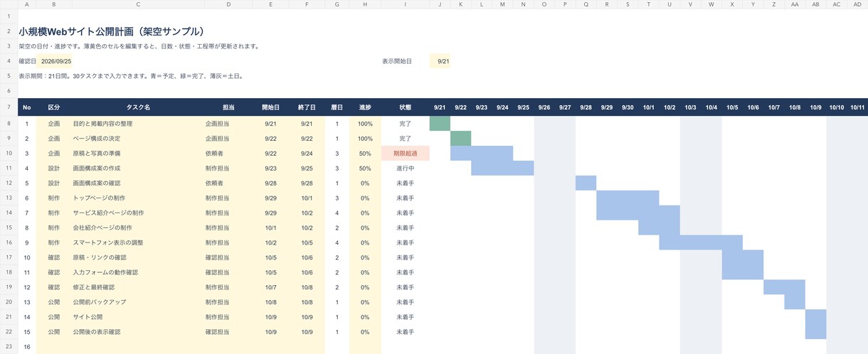This screenshot has width=868, height=354.
Task: Click the 進行中 status cell
Action: [x=406, y=168]
